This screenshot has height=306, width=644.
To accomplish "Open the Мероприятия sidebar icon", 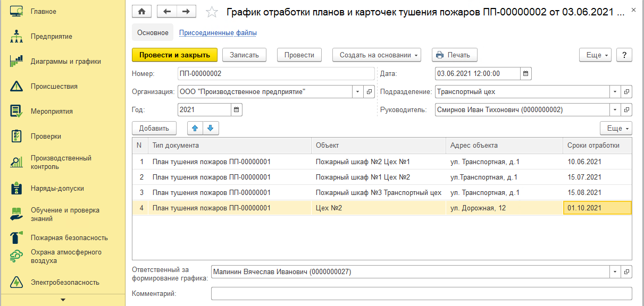I will pyautogui.click(x=16, y=111).
